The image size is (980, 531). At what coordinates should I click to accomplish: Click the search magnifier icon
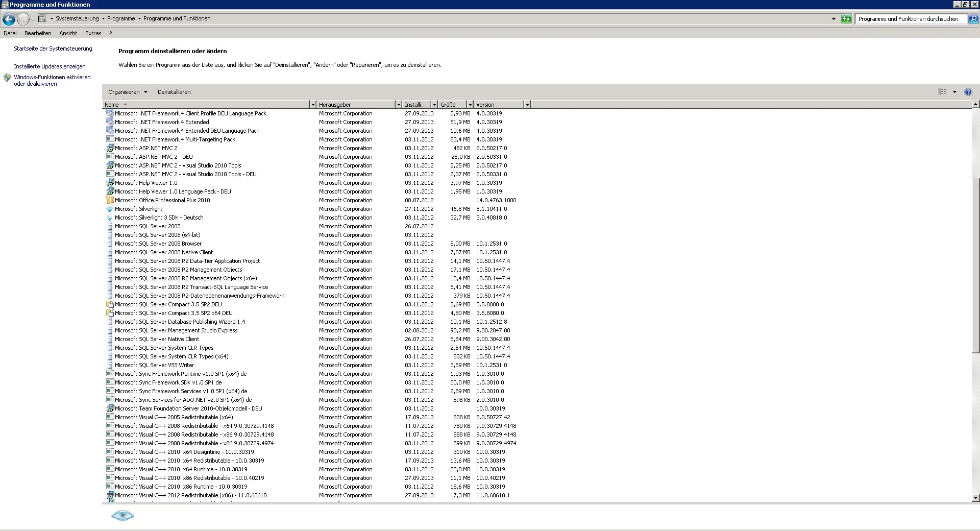(973, 19)
